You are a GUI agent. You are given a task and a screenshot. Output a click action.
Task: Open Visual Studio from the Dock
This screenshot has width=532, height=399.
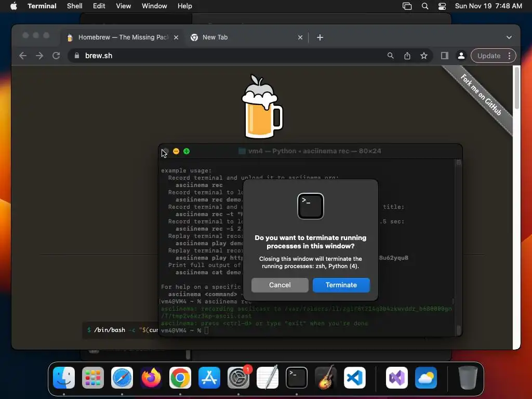(397, 378)
